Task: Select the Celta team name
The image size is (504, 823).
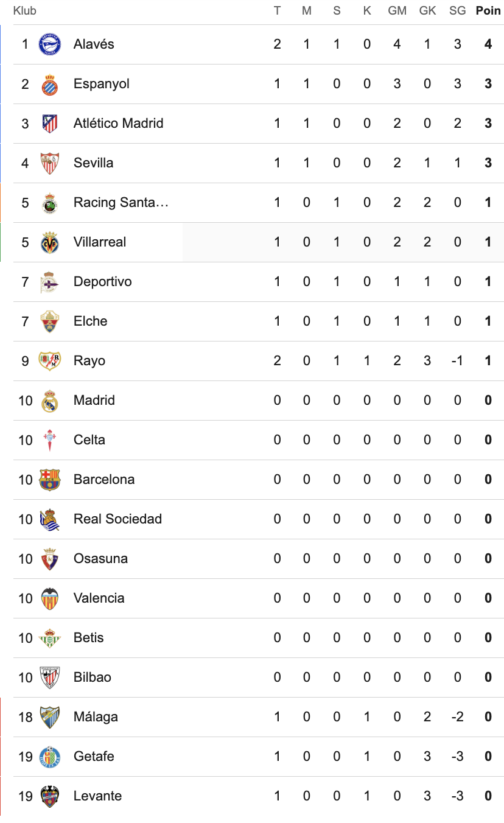Action: 89,440
